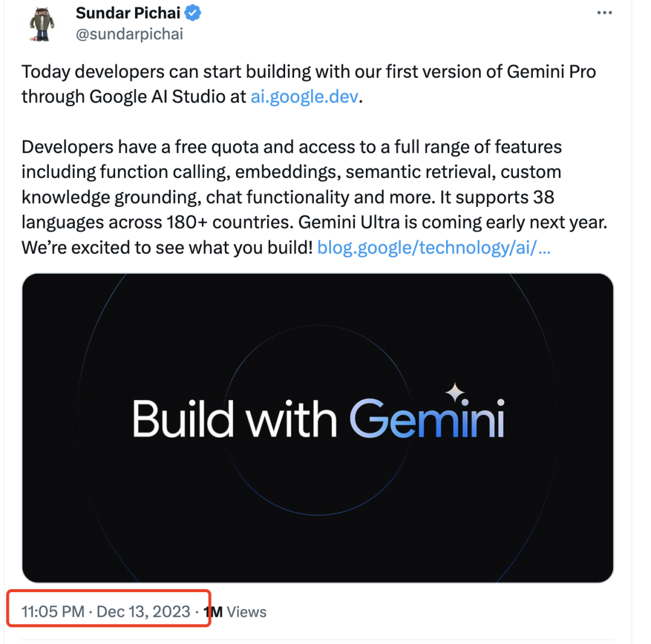
Task: Click the Dec 13, 2023 date
Action: click(x=143, y=612)
